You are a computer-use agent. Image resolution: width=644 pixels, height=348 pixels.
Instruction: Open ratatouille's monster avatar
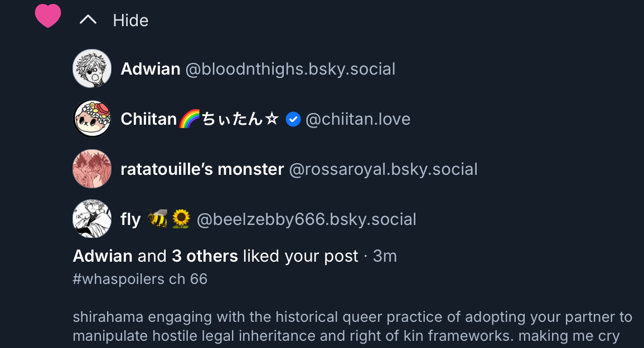92,169
